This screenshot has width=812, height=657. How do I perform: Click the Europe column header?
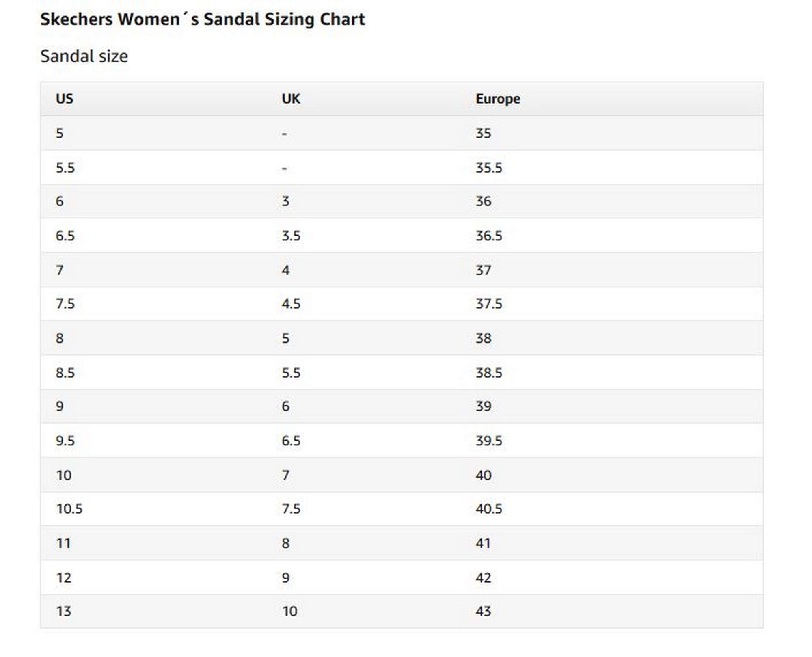(x=498, y=99)
